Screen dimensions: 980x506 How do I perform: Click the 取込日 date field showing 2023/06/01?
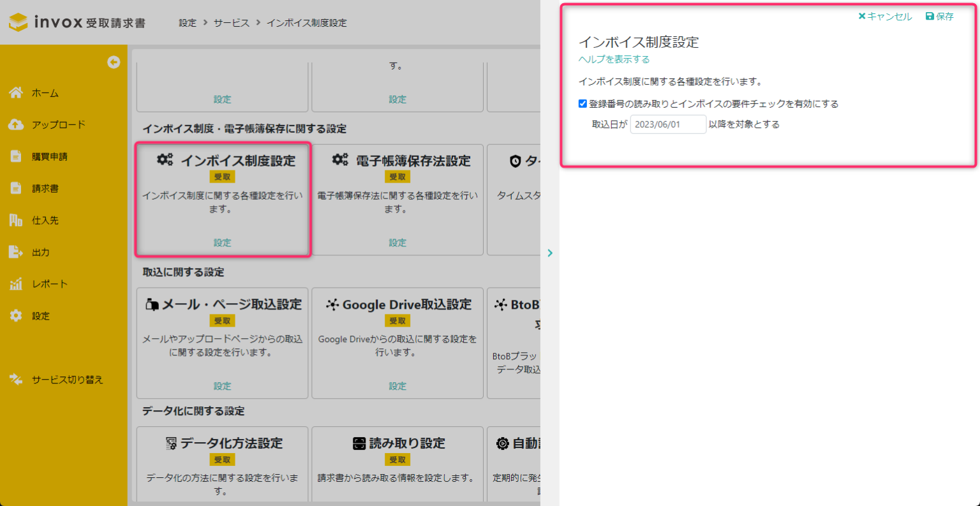point(667,124)
